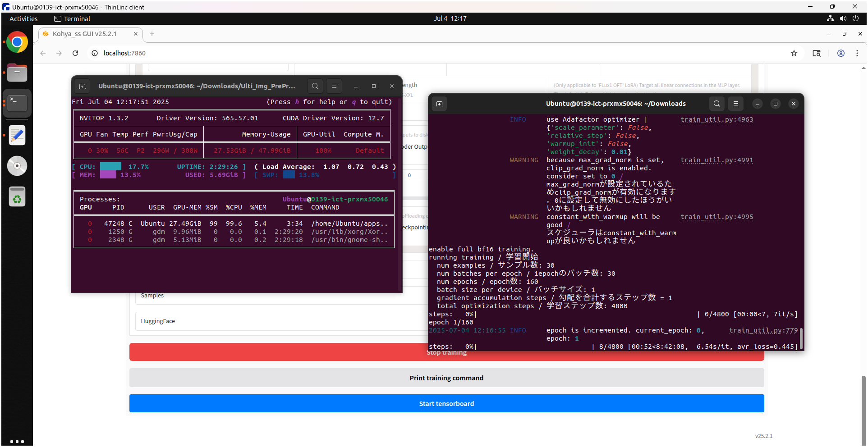Screen dimensions: 868x447
Task: Click the train_util.py:779 reference
Action: [763, 330]
